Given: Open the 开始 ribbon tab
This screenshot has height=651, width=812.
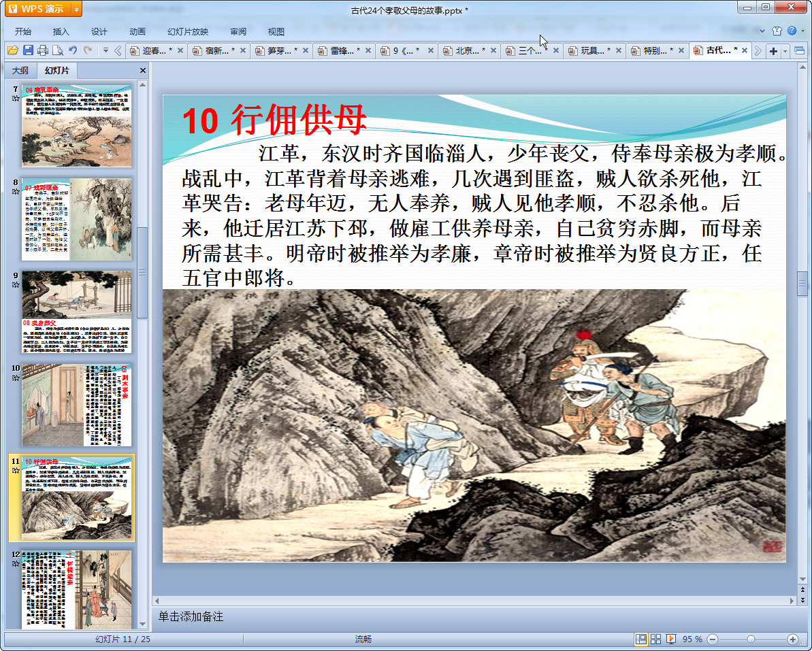Looking at the screenshot, I should click(22, 31).
